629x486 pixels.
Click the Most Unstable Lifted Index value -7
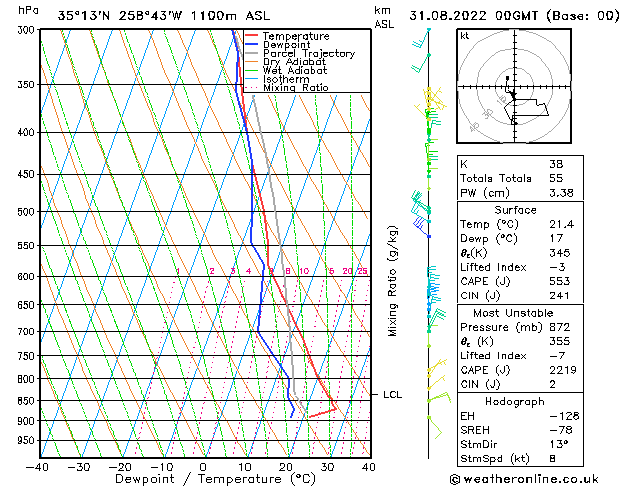tap(558, 356)
